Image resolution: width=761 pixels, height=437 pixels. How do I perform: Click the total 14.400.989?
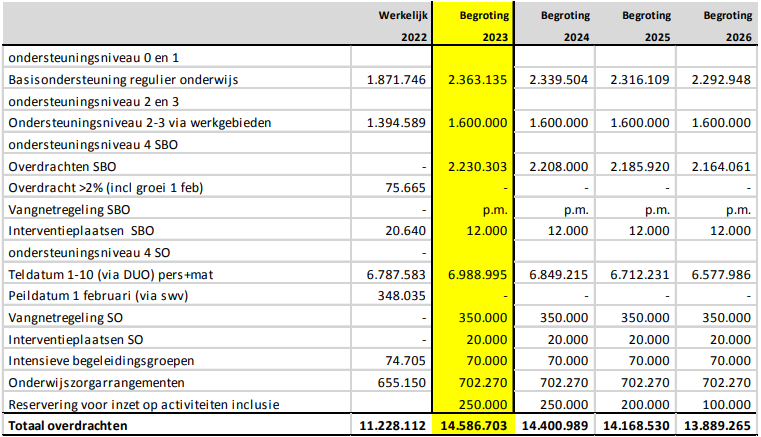pyautogui.click(x=555, y=426)
